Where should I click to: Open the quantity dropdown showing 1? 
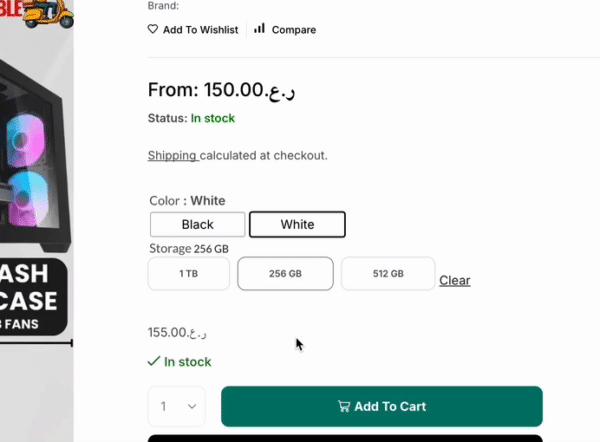pyautogui.click(x=176, y=407)
